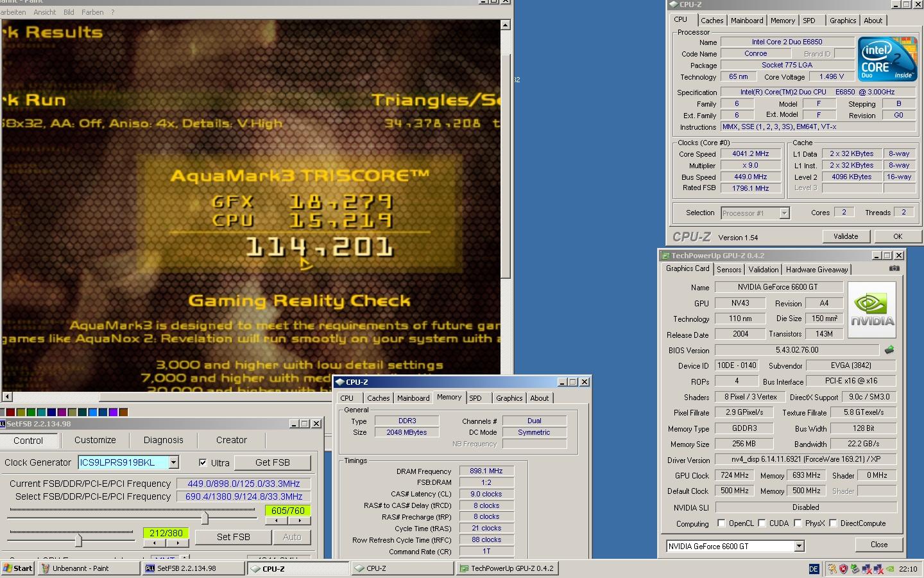The height and width of the screenshot is (578, 924).
Task: Select Mainboard tab in the processor CPU-Z window
Action: click(747, 21)
